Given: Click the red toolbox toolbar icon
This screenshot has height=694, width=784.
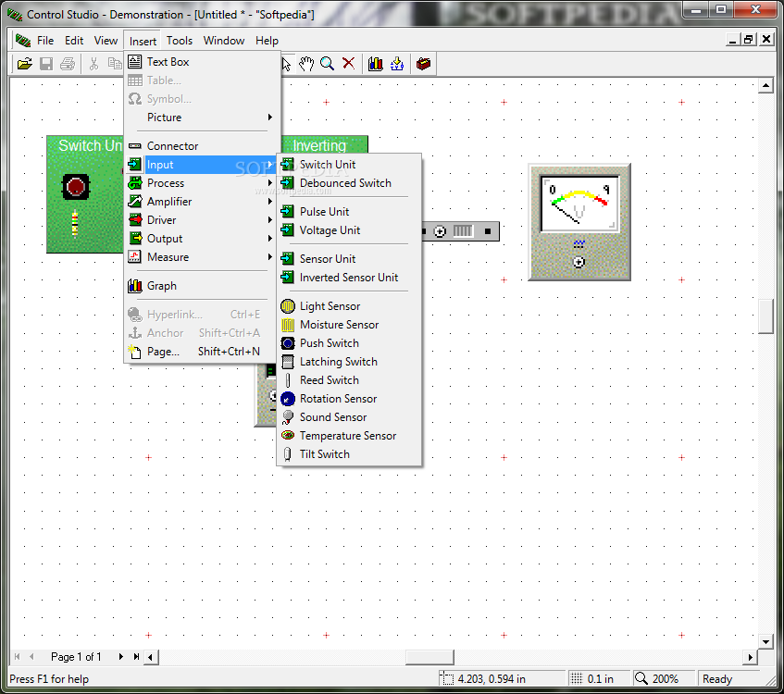Looking at the screenshot, I should (x=423, y=64).
